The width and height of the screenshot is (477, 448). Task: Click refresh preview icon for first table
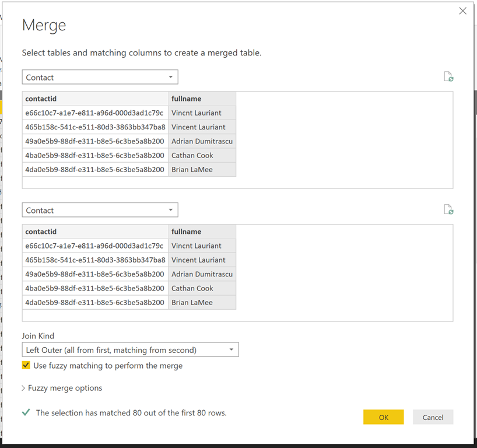point(448,77)
